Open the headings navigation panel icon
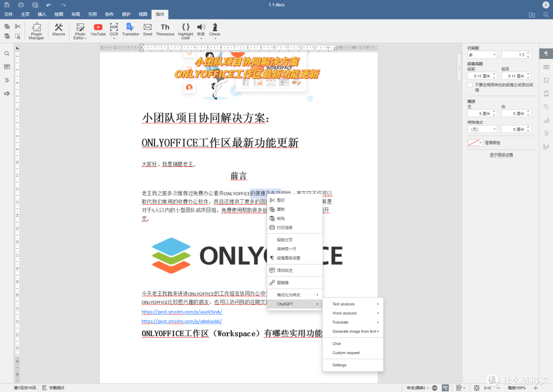Image resolution: width=553 pixels, height=392 pixels. coord(7,80)
